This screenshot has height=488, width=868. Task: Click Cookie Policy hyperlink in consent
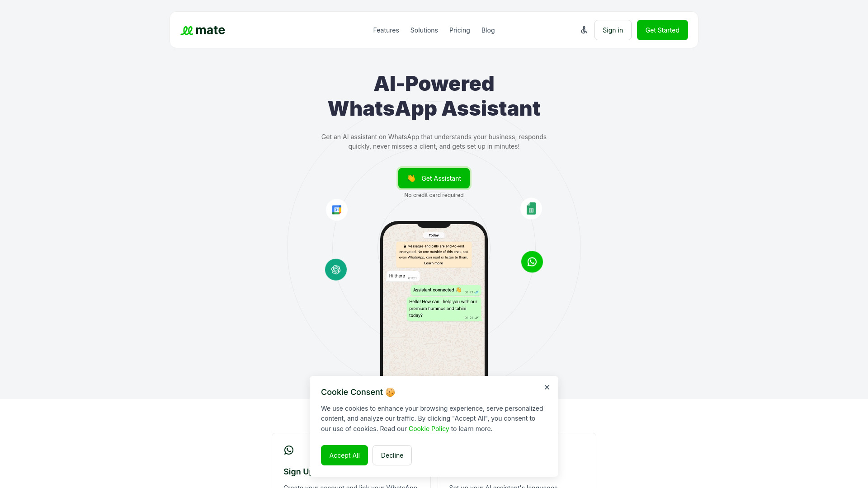(429, 428)
